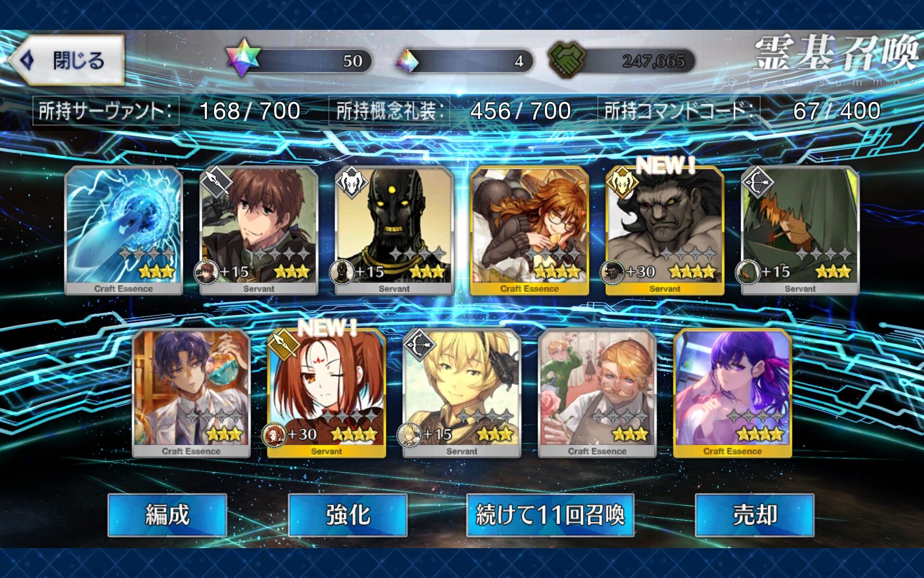The width and height of the screenshot is (924, 578).
Task: Tap the Assassin class icon on the black masked servant
Action: tap(351, 182)
